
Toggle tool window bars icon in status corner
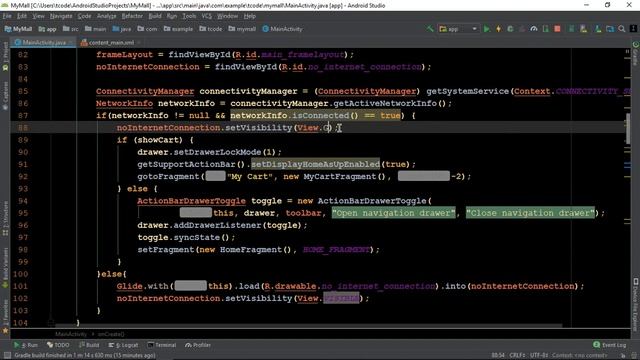tap(7, 356)
